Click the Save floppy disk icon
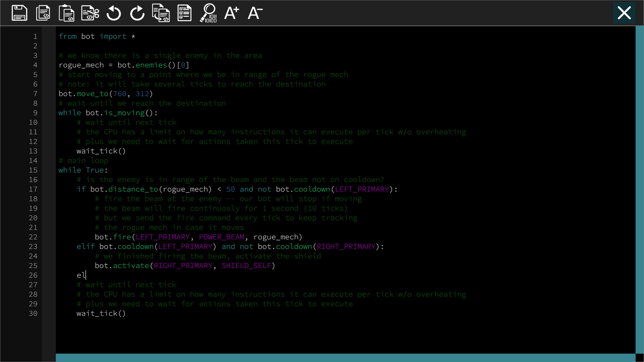The image size is (644, 362). (19, 13)
